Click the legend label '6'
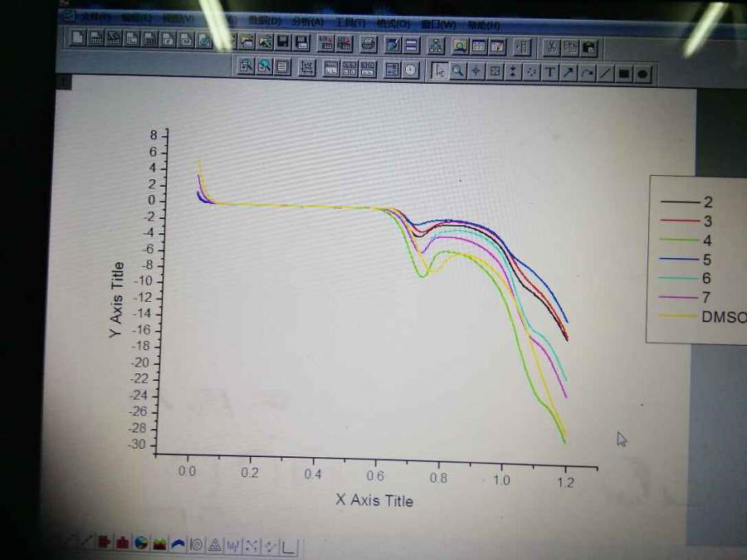Image resolution: width=747 pixels, height=560 pixels. 706,278
